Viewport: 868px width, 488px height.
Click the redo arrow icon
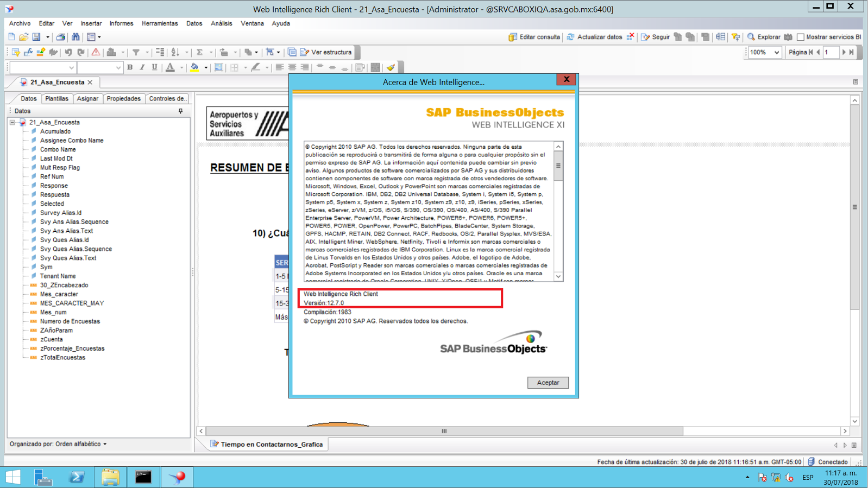tap(81, 52)
